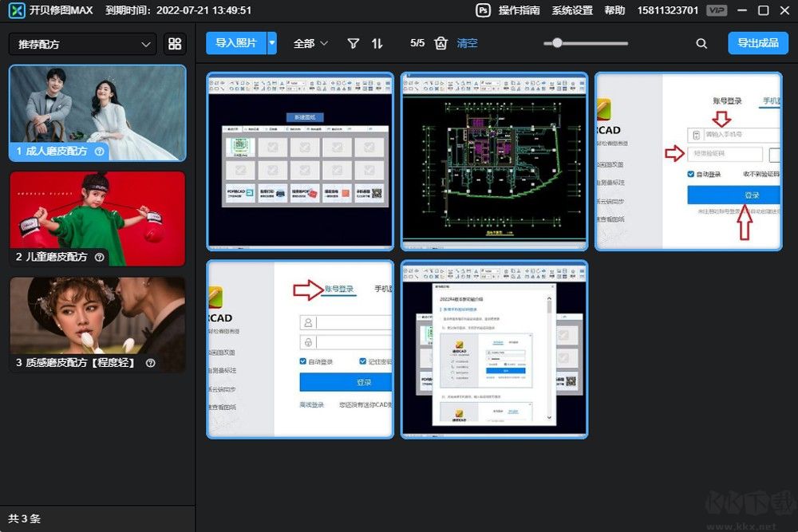This screenshot has height=532, width=798.
Task: Open the filter funnel icon
Action: click(x=354, y=44)
